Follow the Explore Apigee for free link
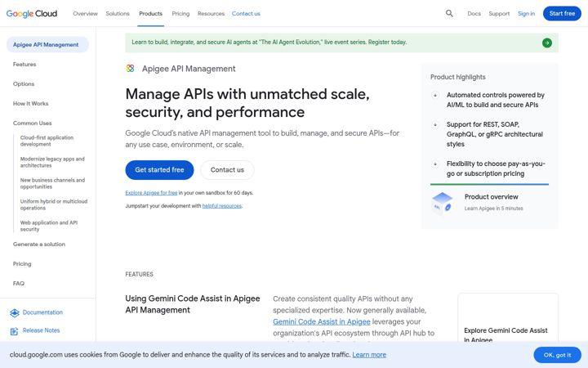Screen dimensions: 588x368 pos(151,193)
